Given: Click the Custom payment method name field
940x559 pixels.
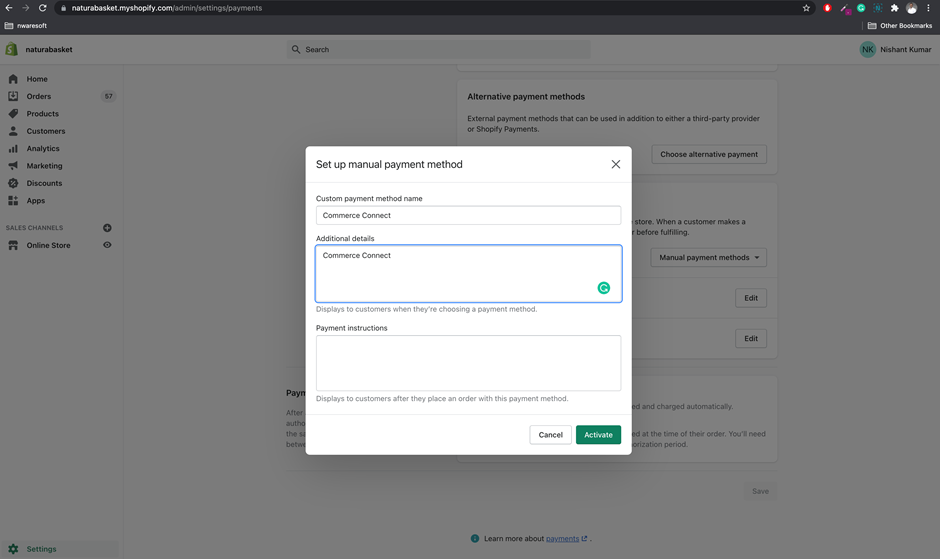Looking at the screenshot, I should 468,215.
